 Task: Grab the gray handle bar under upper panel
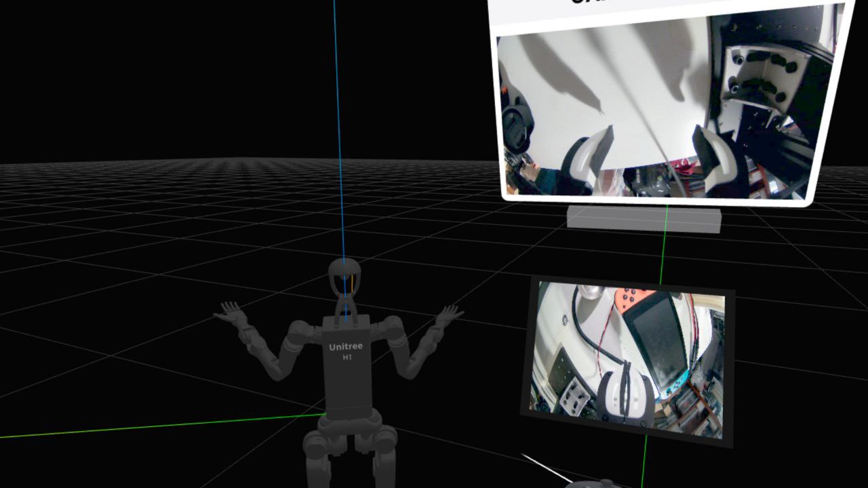point(643,220)
